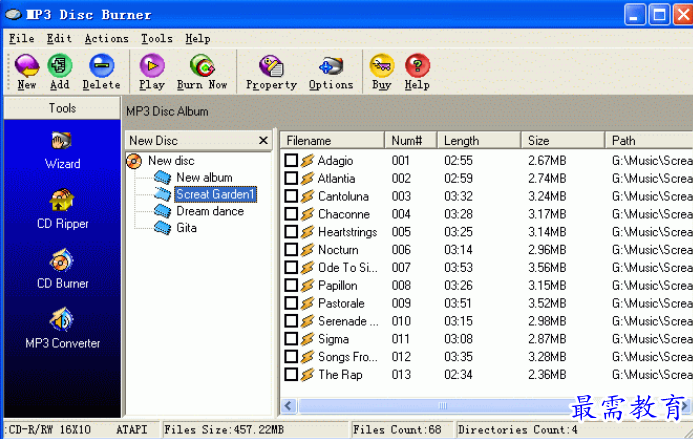The height and width of the screenshot is (439, 693).
Task: Check the Nocturn track checkbox
Action: click(x=291, y=249)
